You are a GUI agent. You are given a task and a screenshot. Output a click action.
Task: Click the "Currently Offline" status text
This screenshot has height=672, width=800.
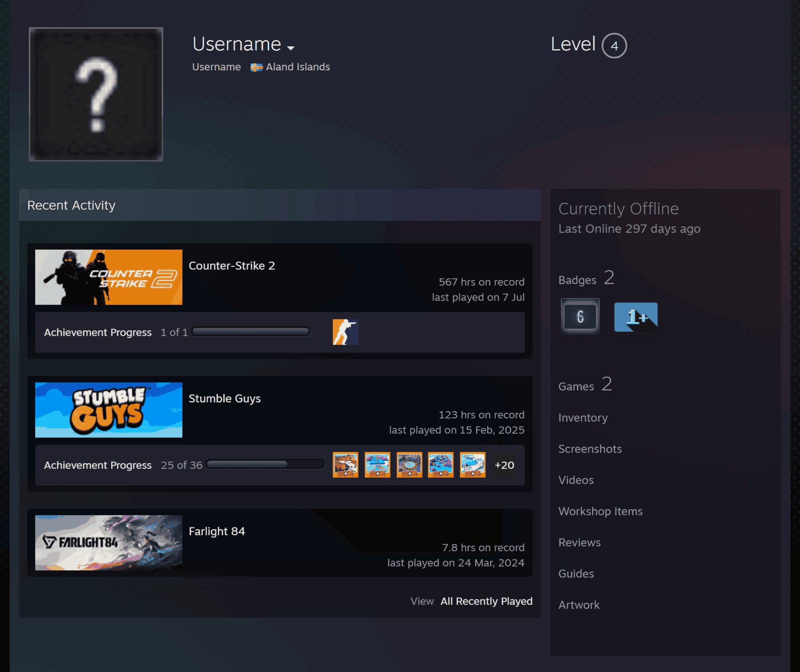618,209
